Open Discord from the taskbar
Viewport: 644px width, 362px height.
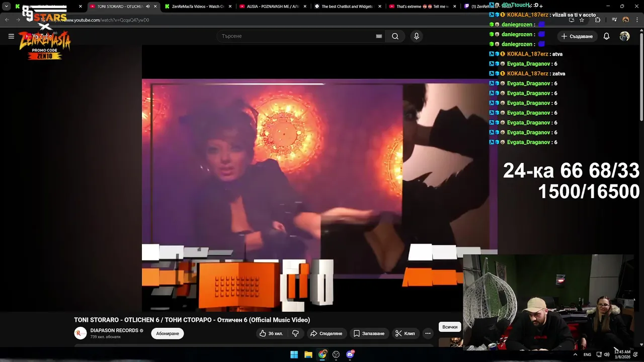350,354
